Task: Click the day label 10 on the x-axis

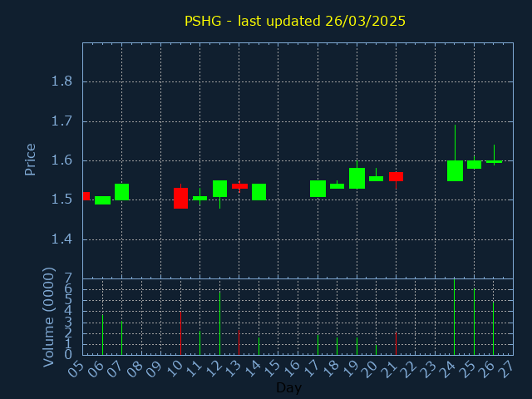Action: click(174, 368)
